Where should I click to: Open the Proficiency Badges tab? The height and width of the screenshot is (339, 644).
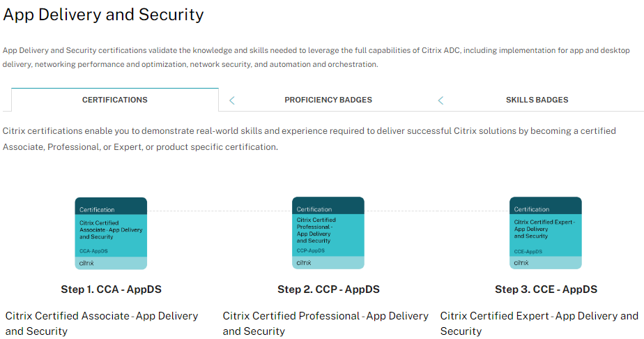click(x=328, y=100)
